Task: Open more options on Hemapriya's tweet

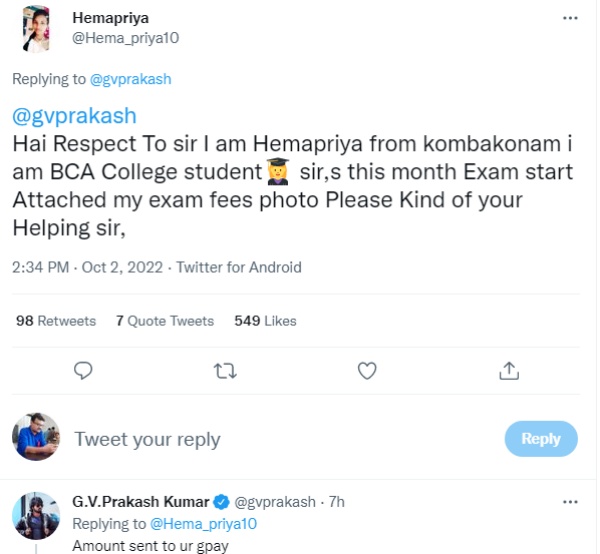Action: pyautogui.click(x=570, y=18)
